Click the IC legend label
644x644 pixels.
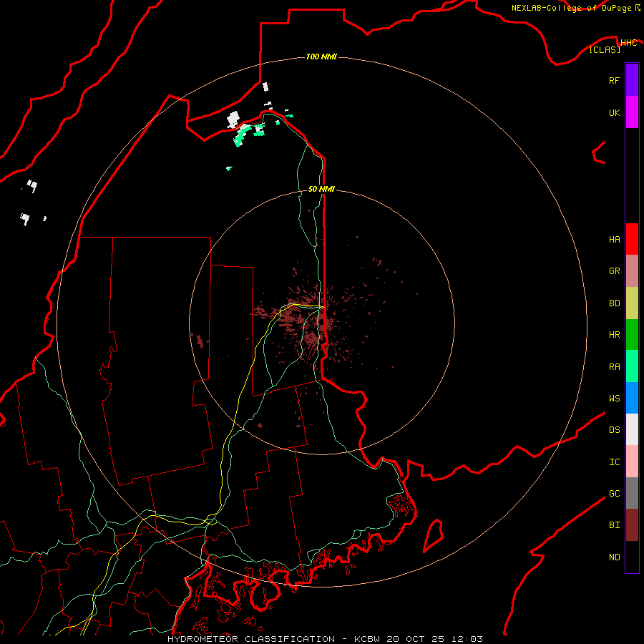[614, 462]
